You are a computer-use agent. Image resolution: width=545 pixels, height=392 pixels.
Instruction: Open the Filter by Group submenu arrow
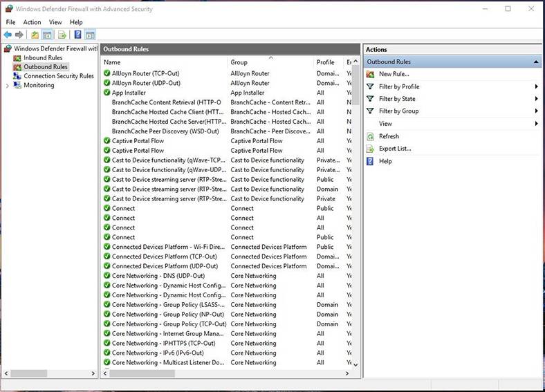[x=536, y=111]
